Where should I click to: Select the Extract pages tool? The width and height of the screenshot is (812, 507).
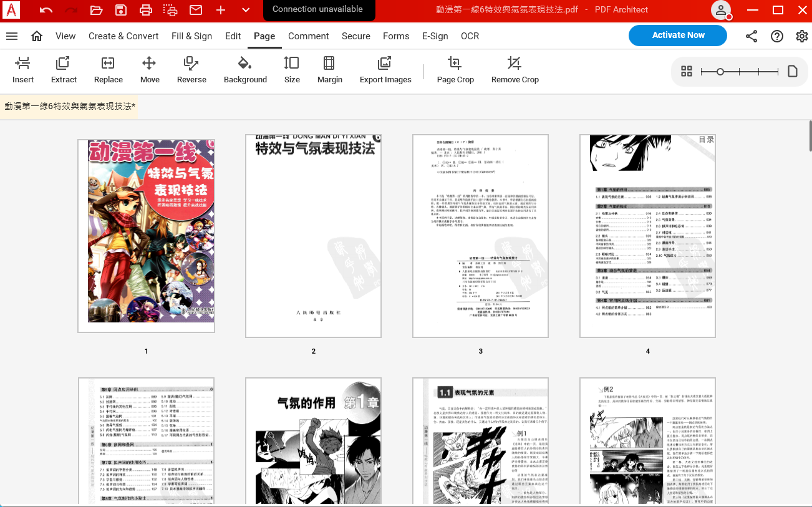click(64, 70)
